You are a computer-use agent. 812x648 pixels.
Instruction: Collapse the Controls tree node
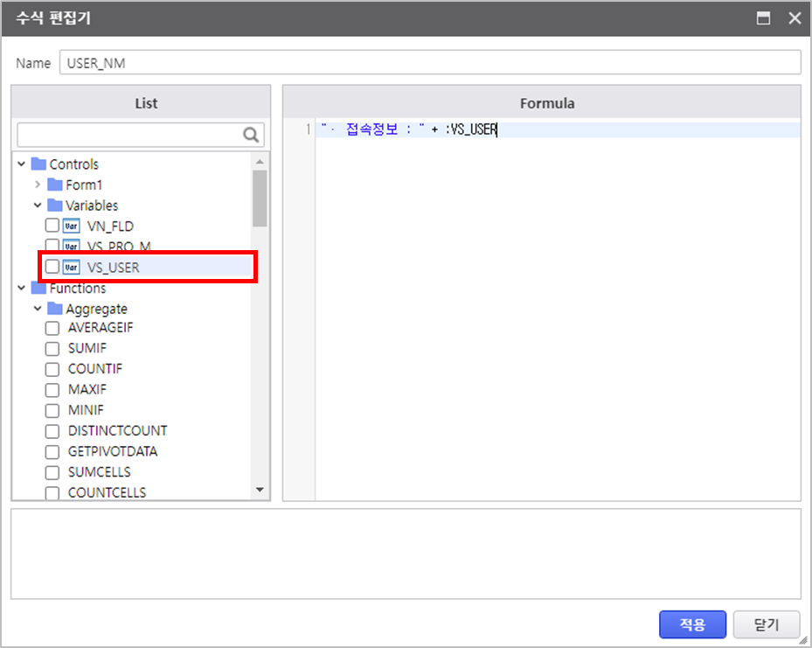pyautogui.click(x=21, y=164)
